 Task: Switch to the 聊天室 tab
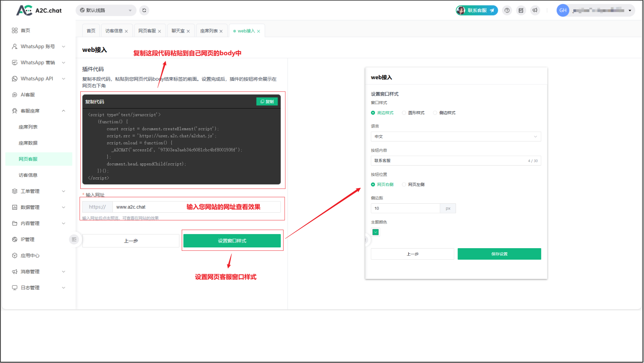tap(178, 31)
